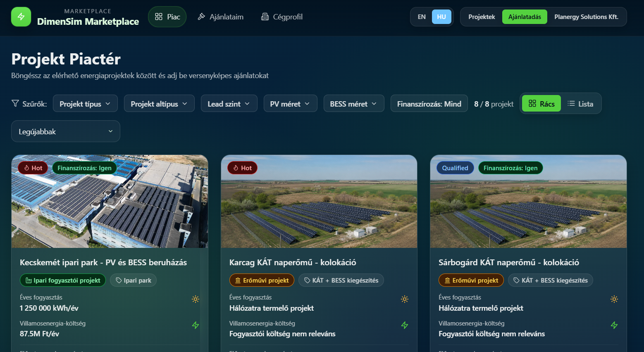Click Fogyasztói költség nem releváns on Sárbogárd card
Viewport: 644px width, 352px height.
491,334
